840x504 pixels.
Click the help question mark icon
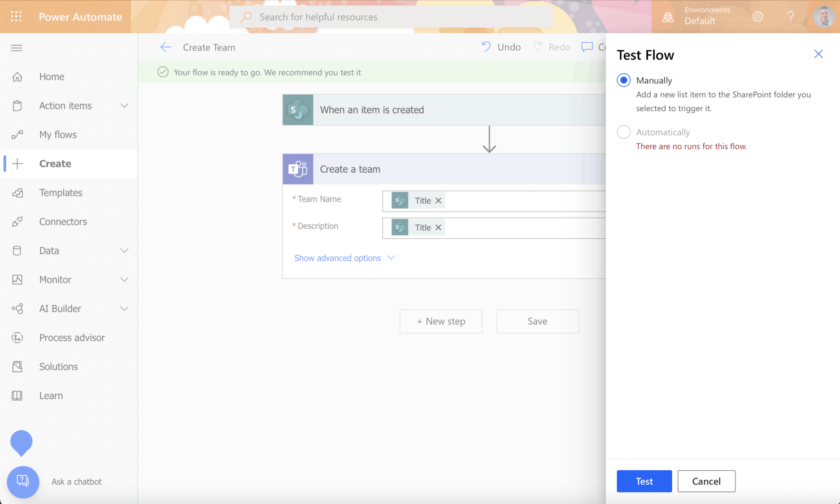click(x=790, y=17)
